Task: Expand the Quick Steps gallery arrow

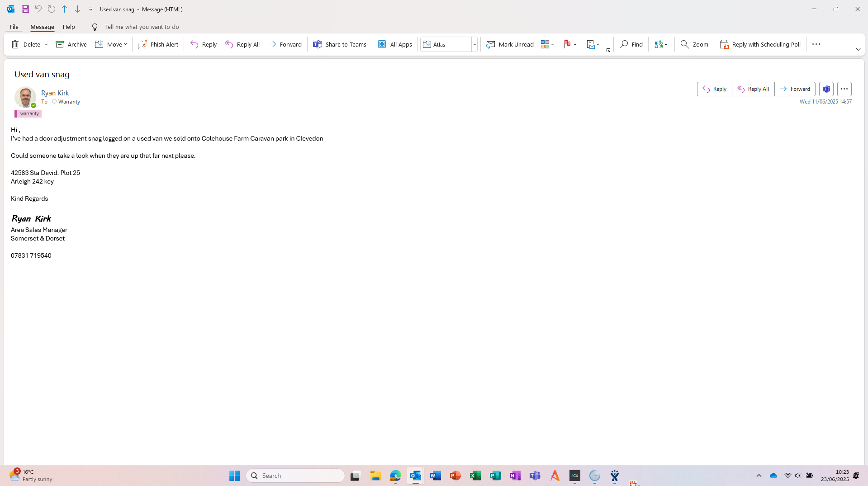Action: tap(474, 44)
